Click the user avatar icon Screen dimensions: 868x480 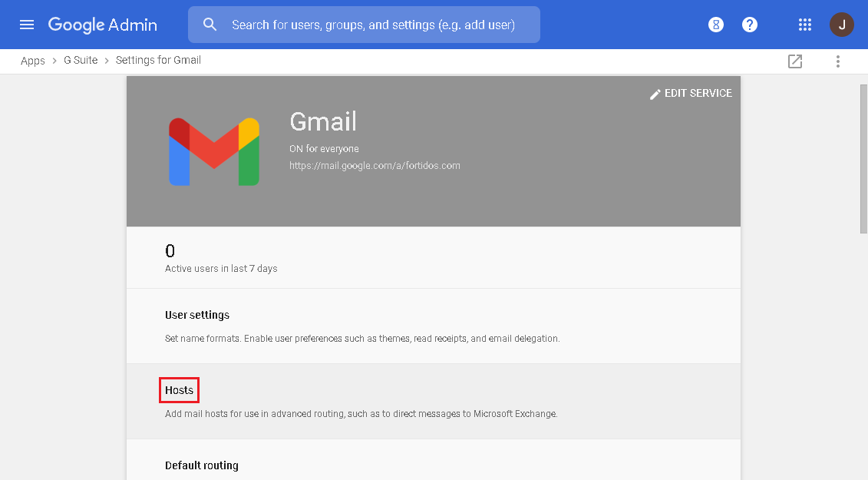[841, 24]
